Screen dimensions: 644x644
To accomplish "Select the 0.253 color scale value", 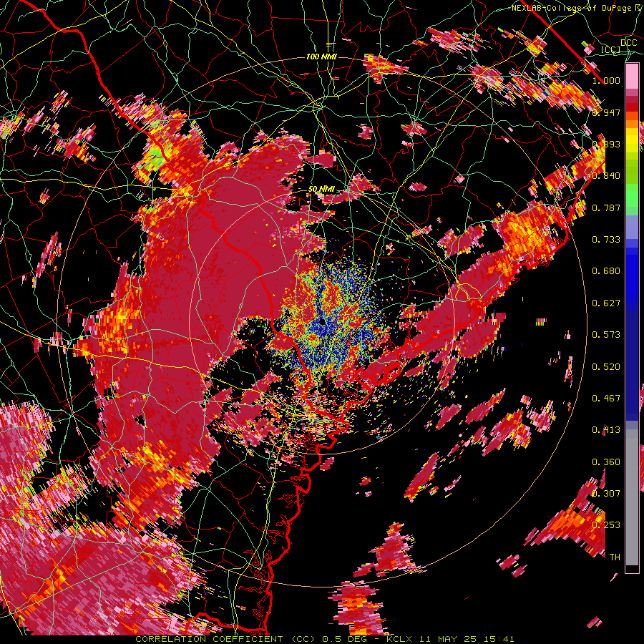I will click(606, 525).
